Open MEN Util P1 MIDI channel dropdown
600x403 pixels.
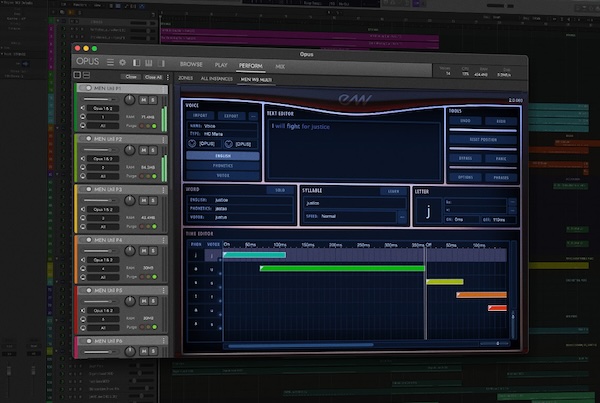point(103,117)
